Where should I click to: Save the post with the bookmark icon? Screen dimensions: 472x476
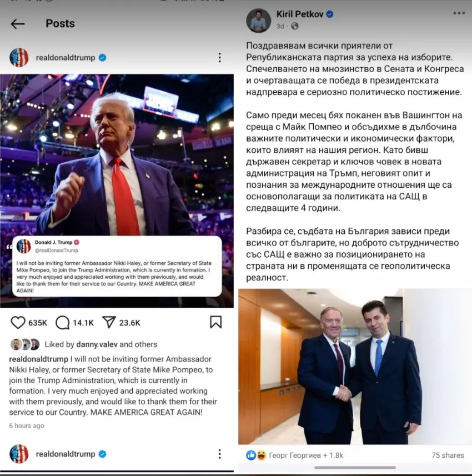pos(216,322)
